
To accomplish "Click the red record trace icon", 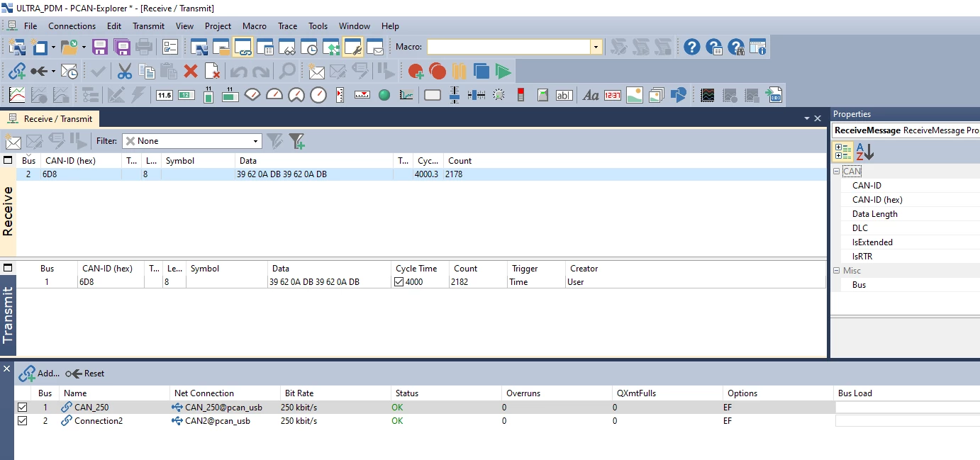I will 438,71.
